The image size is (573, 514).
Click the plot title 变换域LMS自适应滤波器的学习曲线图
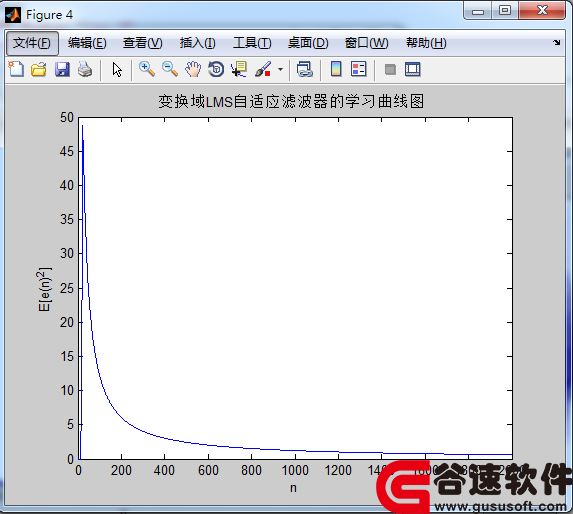291,101
